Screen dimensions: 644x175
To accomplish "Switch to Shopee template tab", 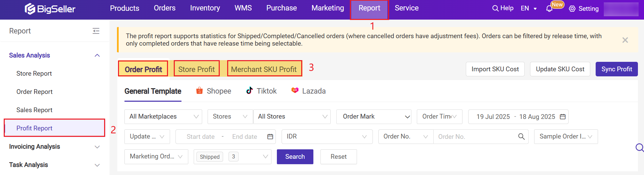I will (214, 91).
